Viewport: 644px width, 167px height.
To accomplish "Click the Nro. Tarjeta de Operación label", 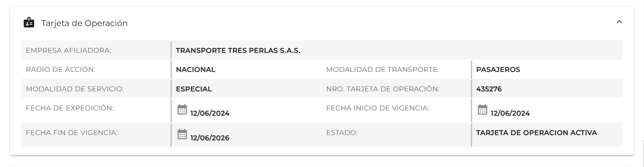I will [x=383, y=89].
